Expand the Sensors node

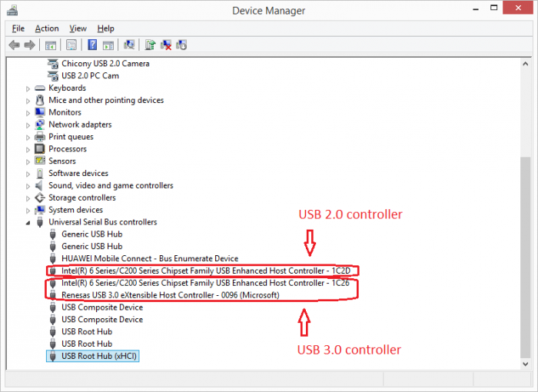click(28, 161)
